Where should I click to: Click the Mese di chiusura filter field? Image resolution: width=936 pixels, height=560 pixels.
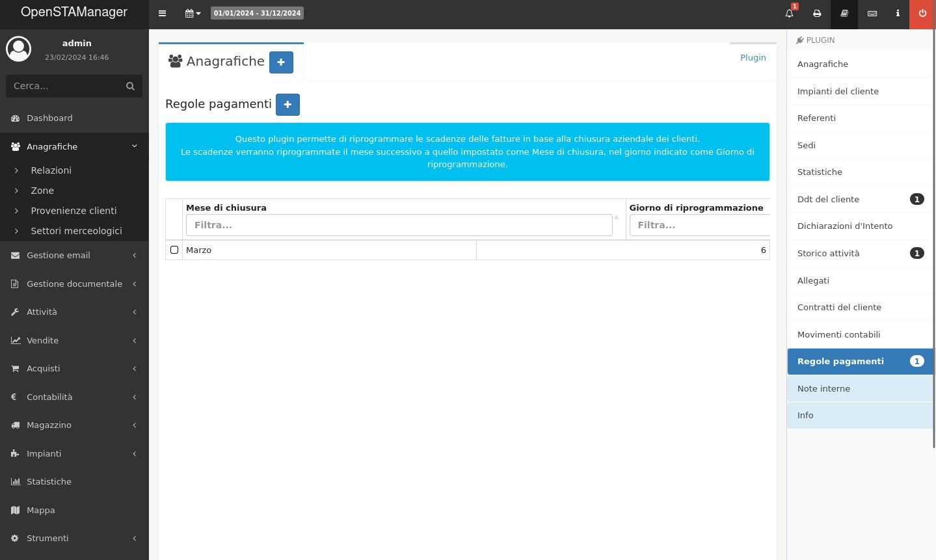tap(399, 225)
